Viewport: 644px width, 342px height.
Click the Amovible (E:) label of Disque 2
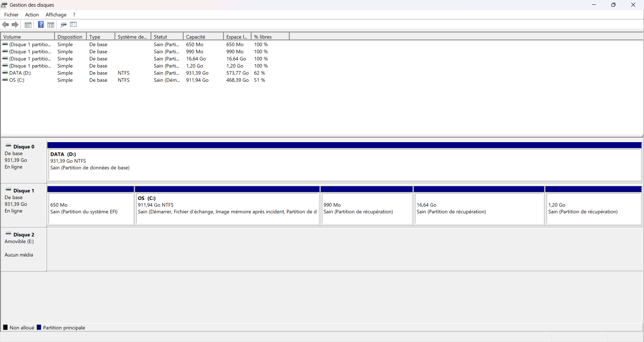[19, 241]
